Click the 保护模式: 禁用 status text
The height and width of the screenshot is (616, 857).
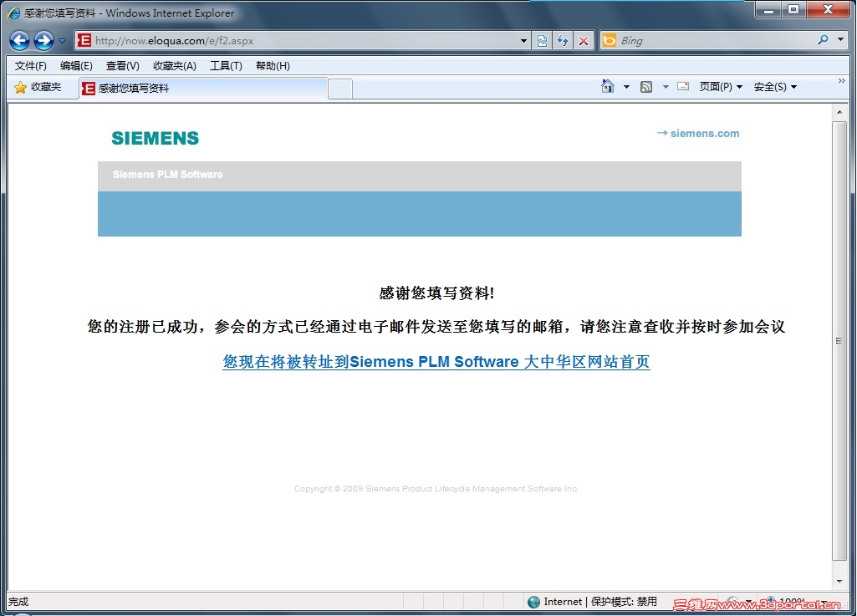624,602
